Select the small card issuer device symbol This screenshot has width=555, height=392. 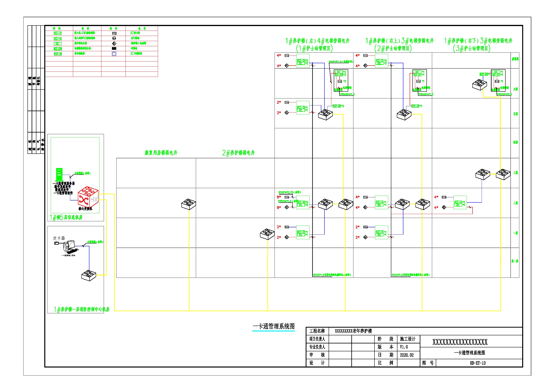57,243
